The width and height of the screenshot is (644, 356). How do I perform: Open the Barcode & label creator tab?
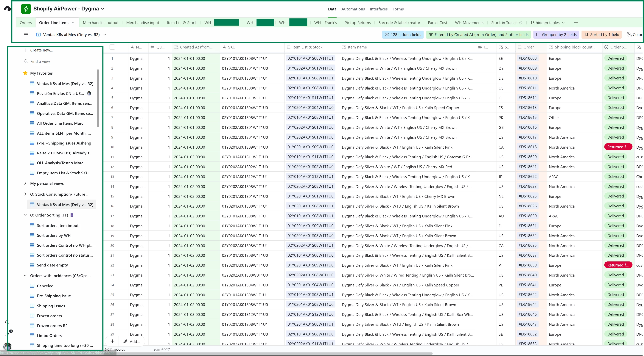pyautogui.click(x=399, y=23)
